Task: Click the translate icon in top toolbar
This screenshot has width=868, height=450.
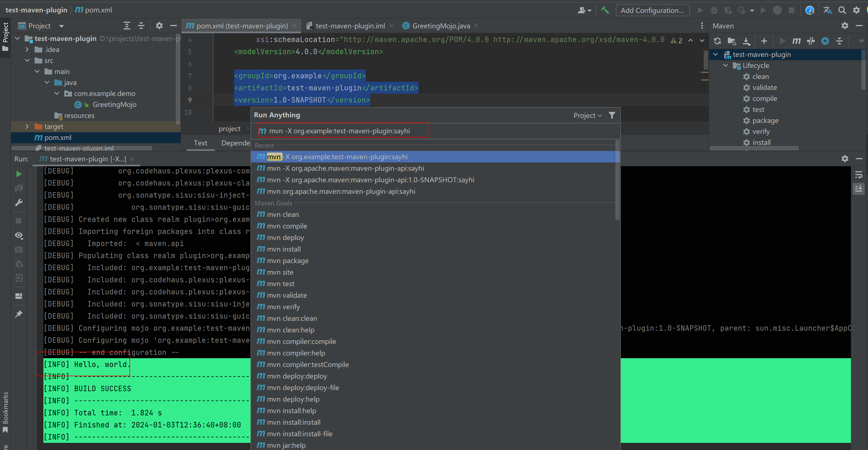Action: [827, 10]
